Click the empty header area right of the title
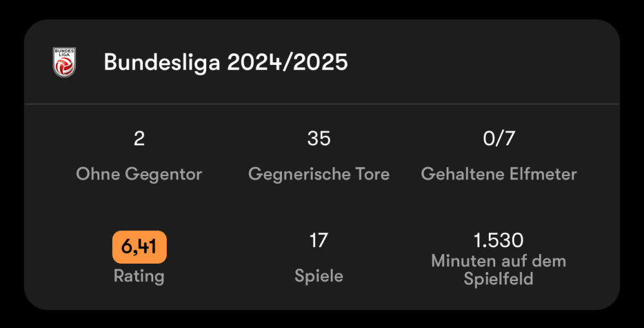 click(483, 62)
